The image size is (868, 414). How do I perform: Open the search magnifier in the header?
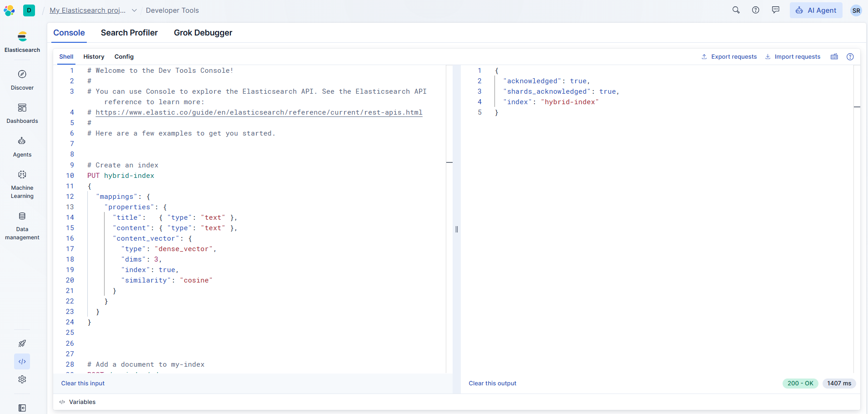click(x=736, y=10)
